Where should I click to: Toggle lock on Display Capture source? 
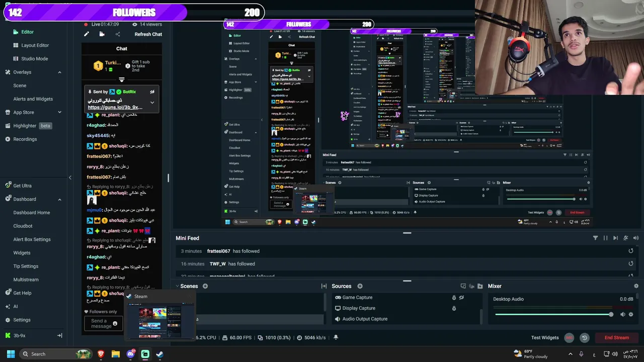click(x=454, y=308)
